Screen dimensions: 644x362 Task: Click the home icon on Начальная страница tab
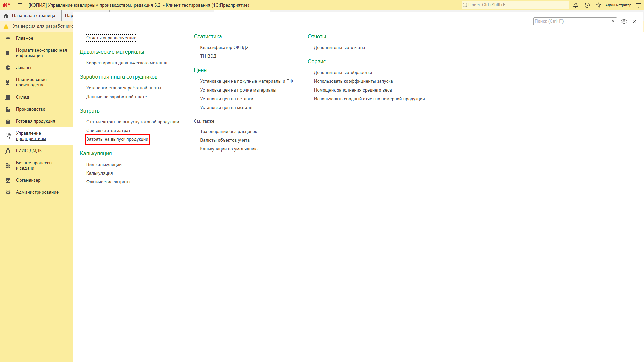6,16
